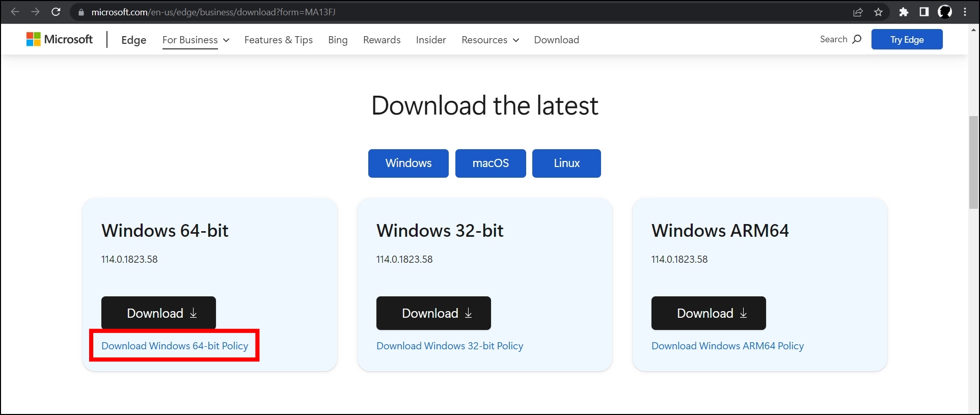Click the Try Edge button
This screenshot has height=415, width=980.
[x=907, y=39]
